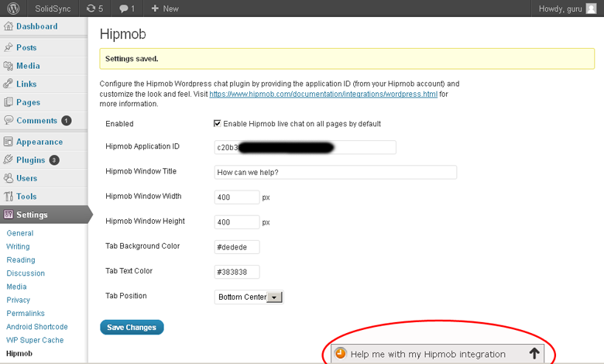
Task: Click the Hipmob Application ID field
Action: 305,147
